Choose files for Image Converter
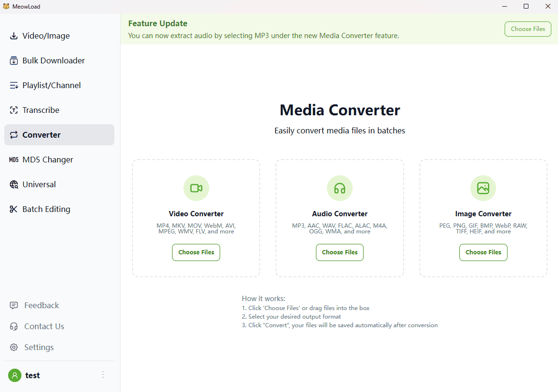 coord(483,252)
